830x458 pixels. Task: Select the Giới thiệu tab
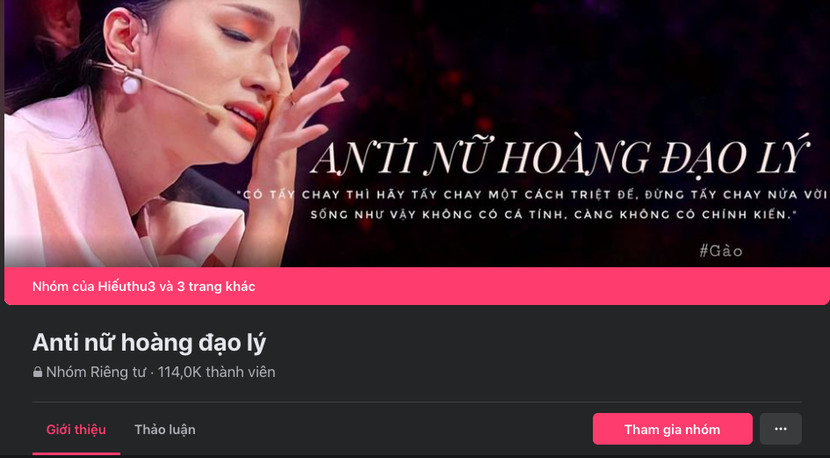(76, 429)
